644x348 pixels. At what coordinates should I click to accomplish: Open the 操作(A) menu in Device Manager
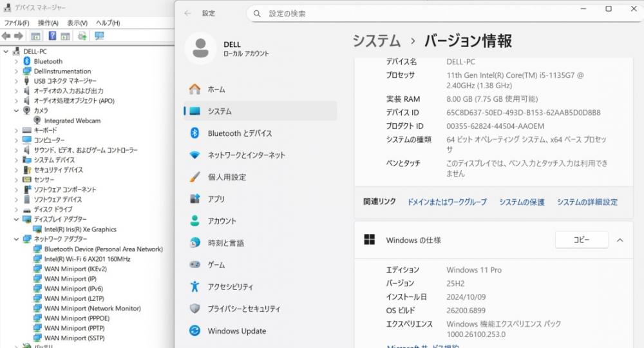48,23
